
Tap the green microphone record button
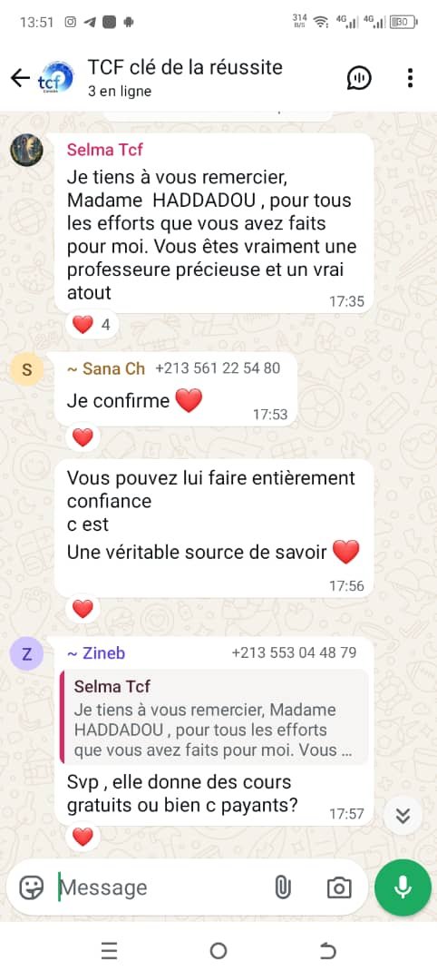403,887
